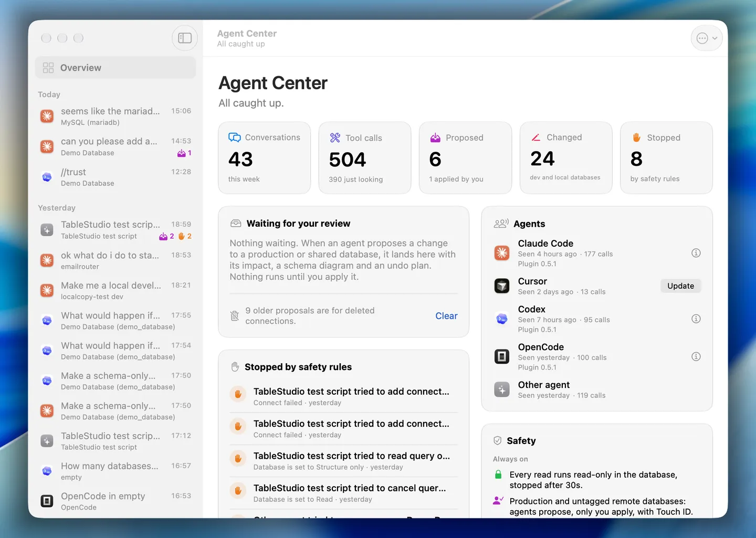Select the 'OpenCode in empty' conversation
The height and width of the screenshot is (538, 756).
pos(115,501)
